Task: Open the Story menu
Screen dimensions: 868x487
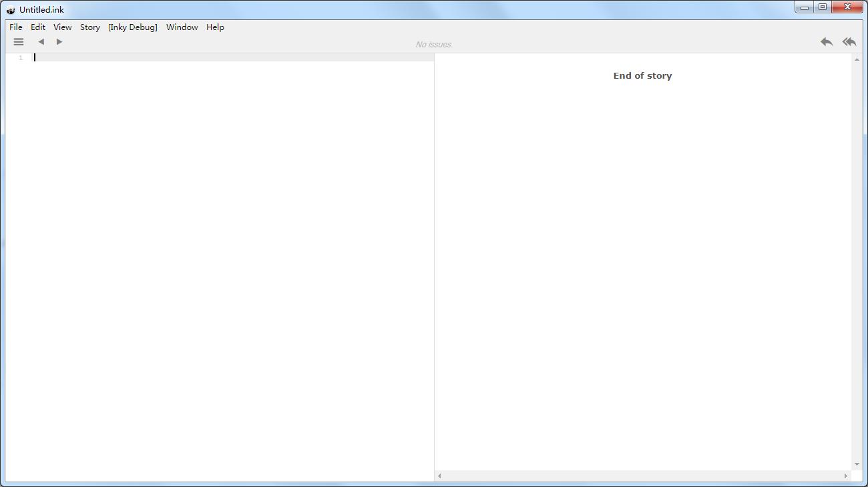Action: [90, 27]
